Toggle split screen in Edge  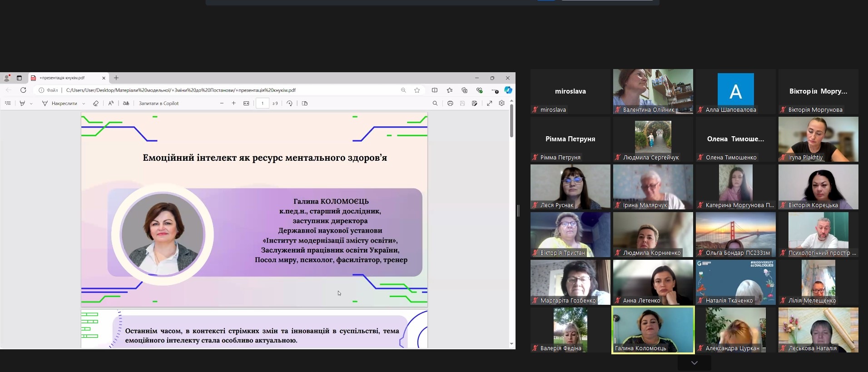click(435, 90)
